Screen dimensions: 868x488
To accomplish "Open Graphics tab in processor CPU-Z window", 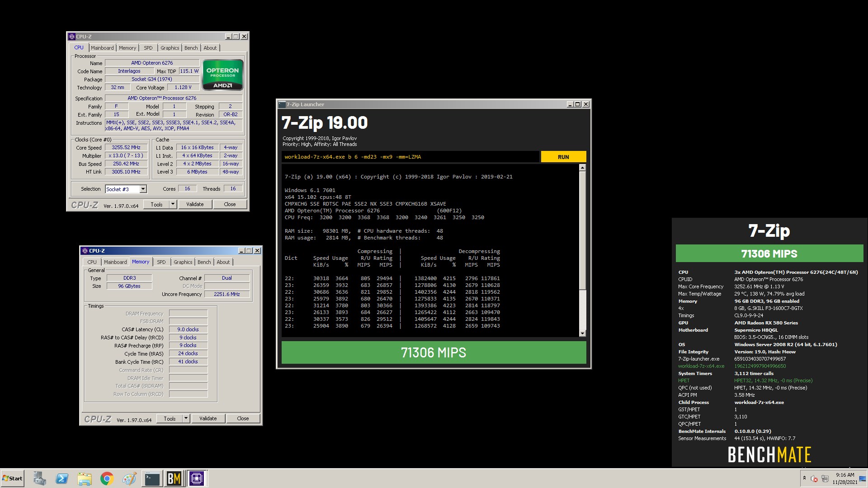I will click(x=170, y=48).
